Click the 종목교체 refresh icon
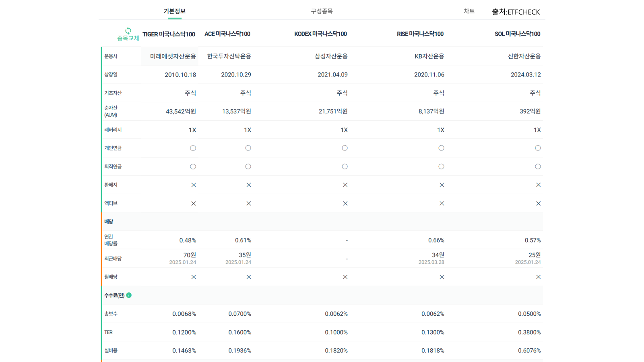Viewport: 644px width, 362px height. coord(128,31)
